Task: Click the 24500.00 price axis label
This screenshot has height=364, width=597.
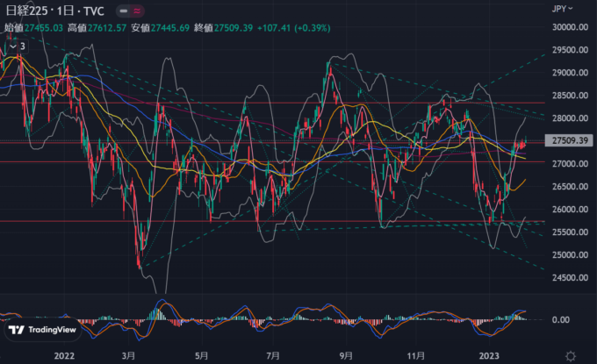Action: point(568,278)
